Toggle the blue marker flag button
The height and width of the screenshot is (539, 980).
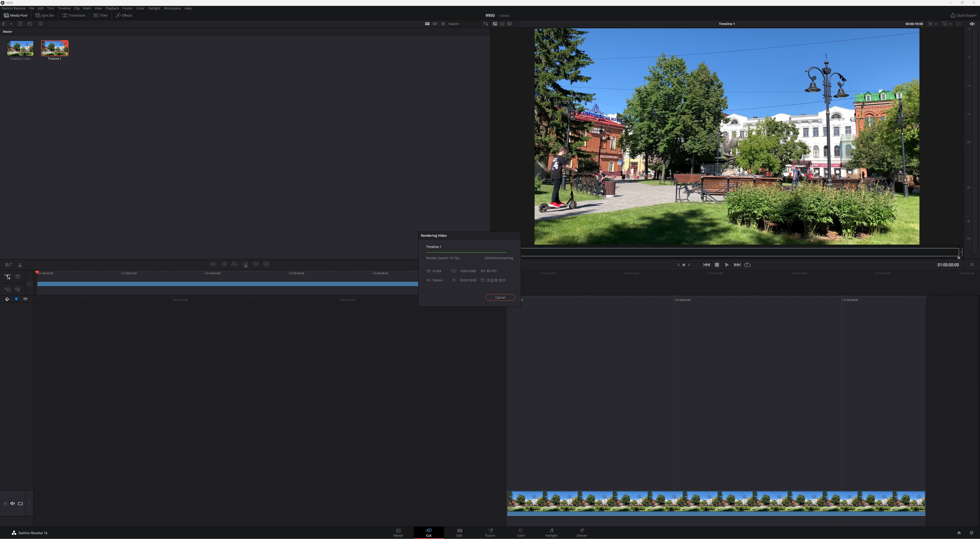[16, 299]
